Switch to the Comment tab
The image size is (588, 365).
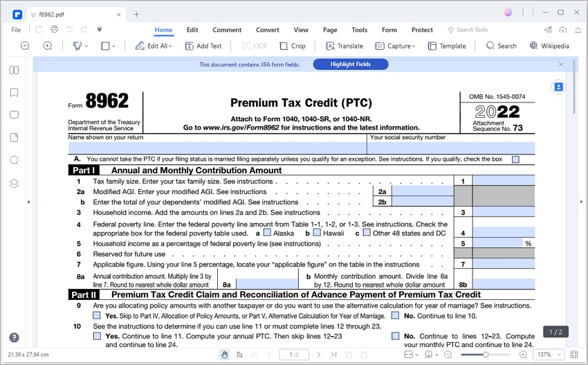point(227,30)
